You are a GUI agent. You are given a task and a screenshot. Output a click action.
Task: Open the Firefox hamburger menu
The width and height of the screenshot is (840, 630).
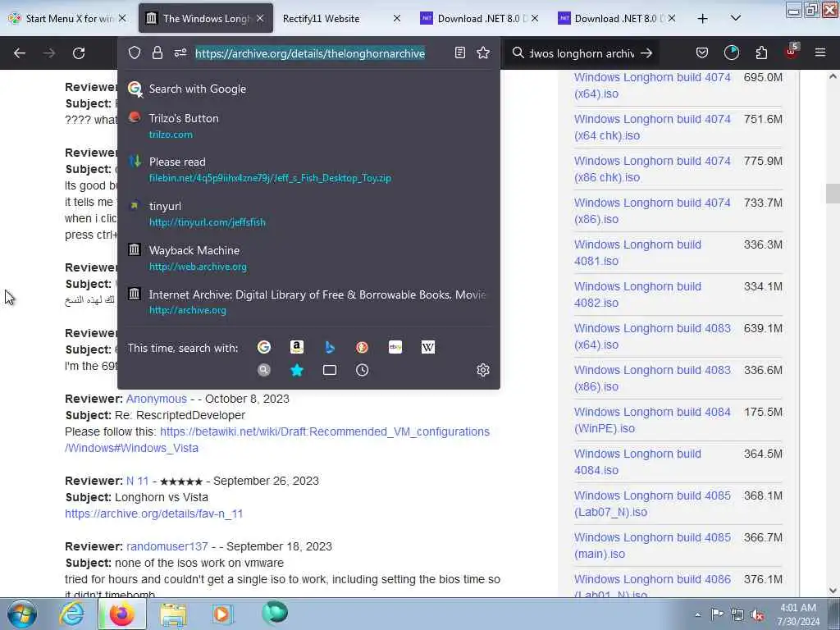coord(820,52)
